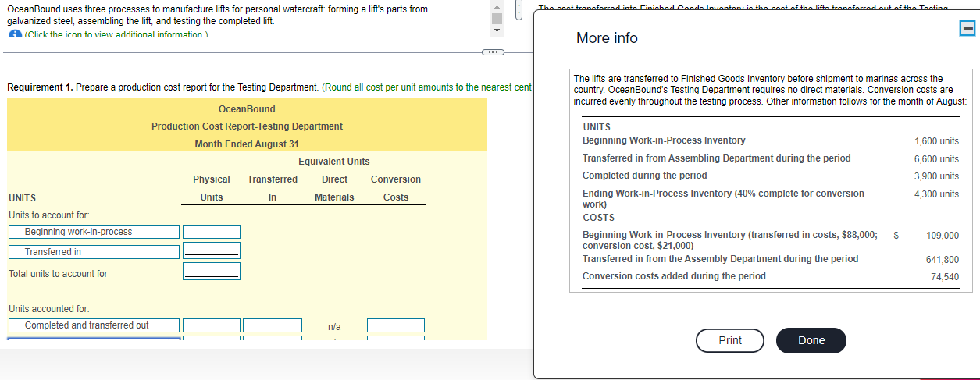Click the "COSTS" section heading
The width and height of the screenshot is (980, 380).
pyautogui.click(x=599, y=218)
